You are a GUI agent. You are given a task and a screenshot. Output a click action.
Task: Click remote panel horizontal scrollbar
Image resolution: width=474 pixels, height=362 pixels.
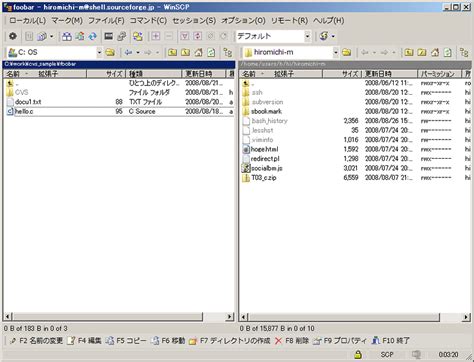[344, 317]
